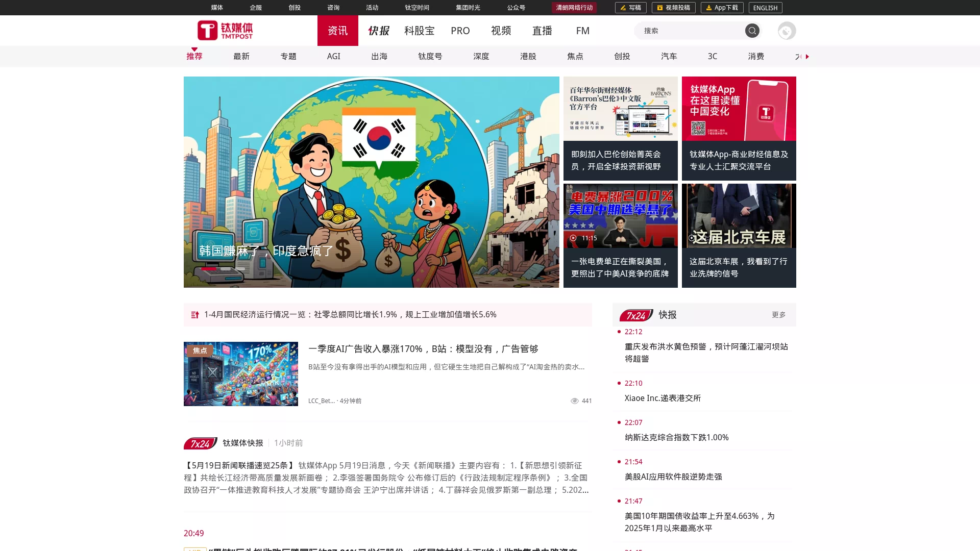Click the search magnifier icon

[x=752, y=31]
